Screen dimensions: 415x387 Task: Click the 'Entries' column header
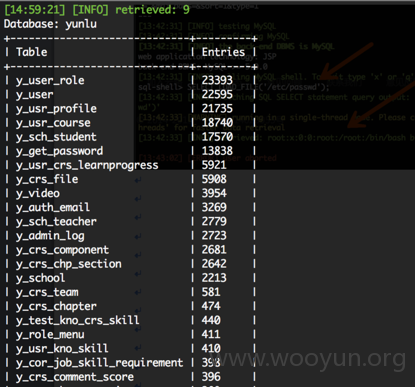coord(223,52)
